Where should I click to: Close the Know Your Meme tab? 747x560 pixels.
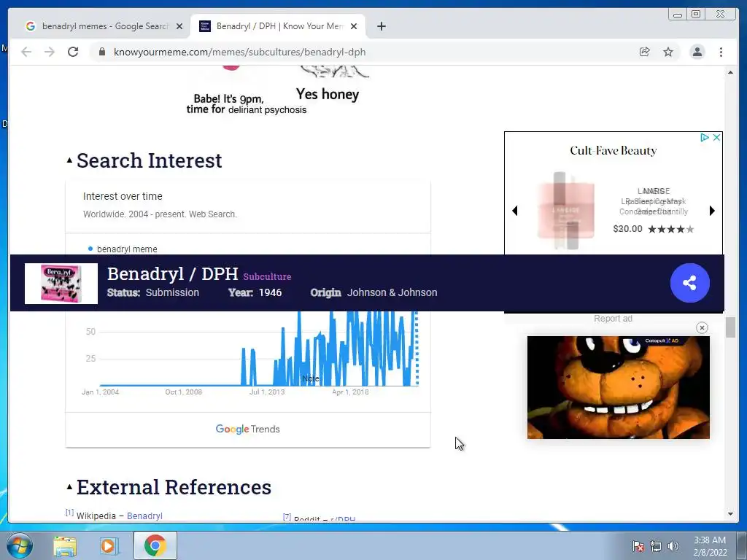354,26
